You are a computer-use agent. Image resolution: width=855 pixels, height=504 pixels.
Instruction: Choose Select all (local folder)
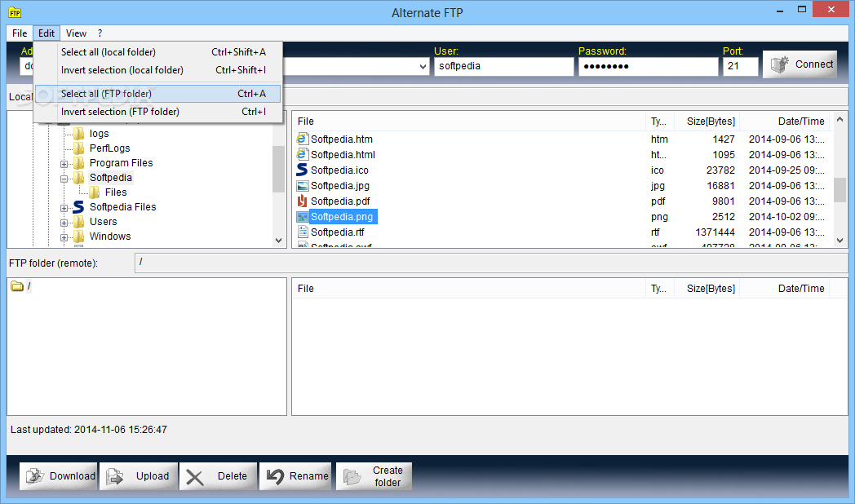[158, 51]
